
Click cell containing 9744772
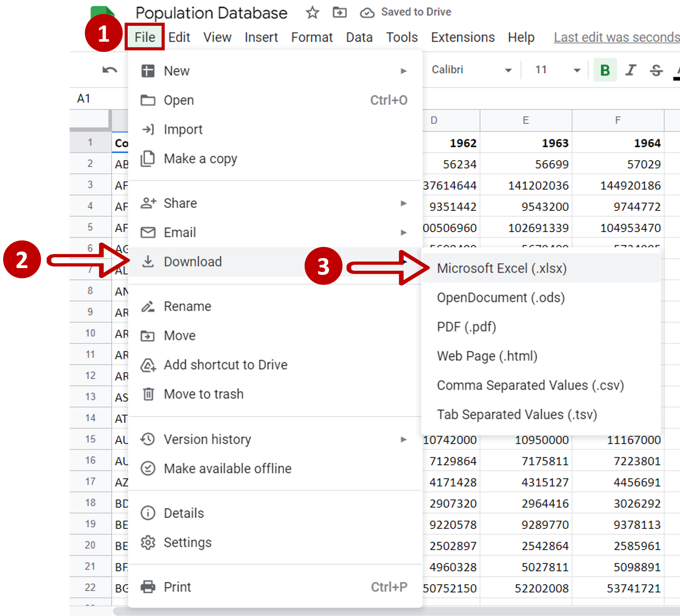618,206
